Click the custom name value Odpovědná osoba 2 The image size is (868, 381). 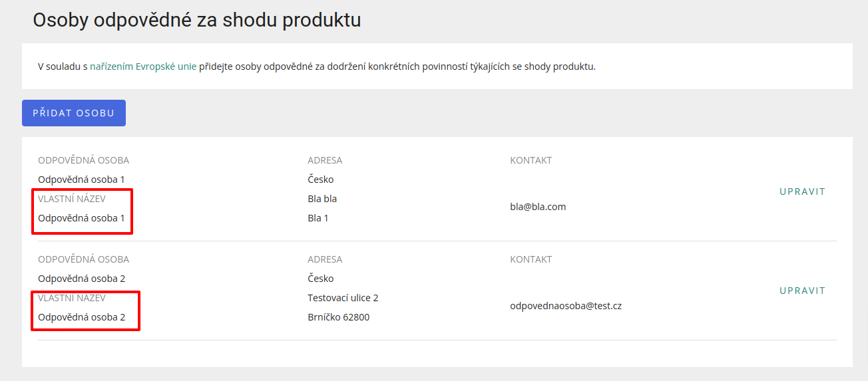(82, 317)
